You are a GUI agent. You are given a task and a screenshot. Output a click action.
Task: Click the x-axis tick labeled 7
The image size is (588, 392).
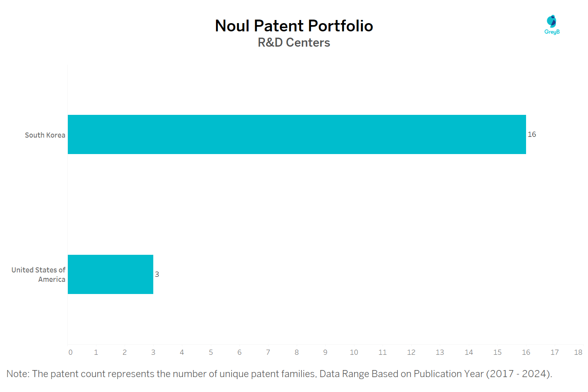(x=268, y=352)
